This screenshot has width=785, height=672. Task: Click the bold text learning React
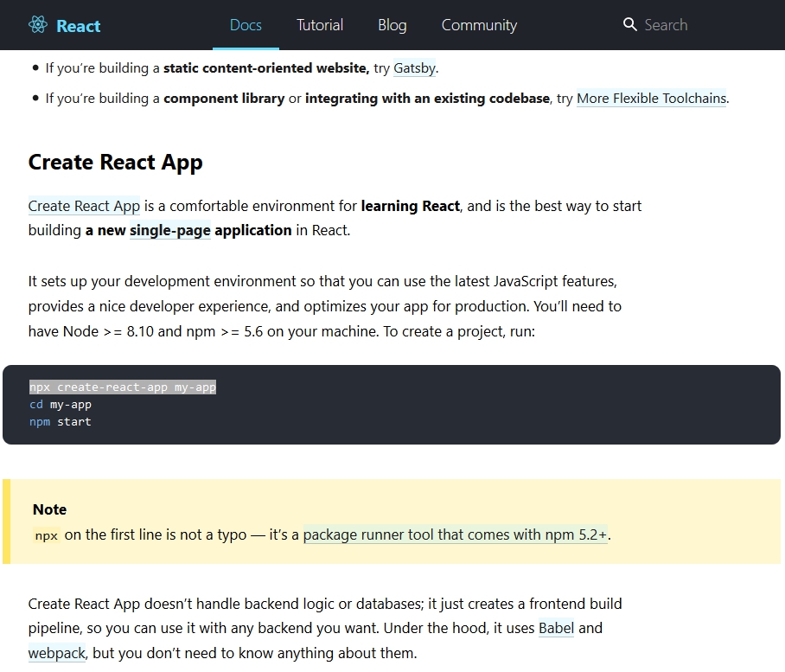click(x=411, y=206)
